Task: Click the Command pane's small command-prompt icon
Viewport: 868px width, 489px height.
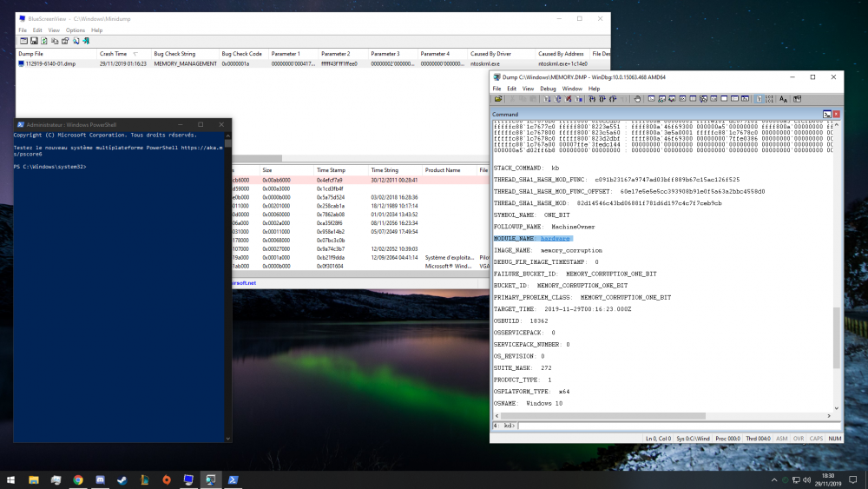Action: 827,114
